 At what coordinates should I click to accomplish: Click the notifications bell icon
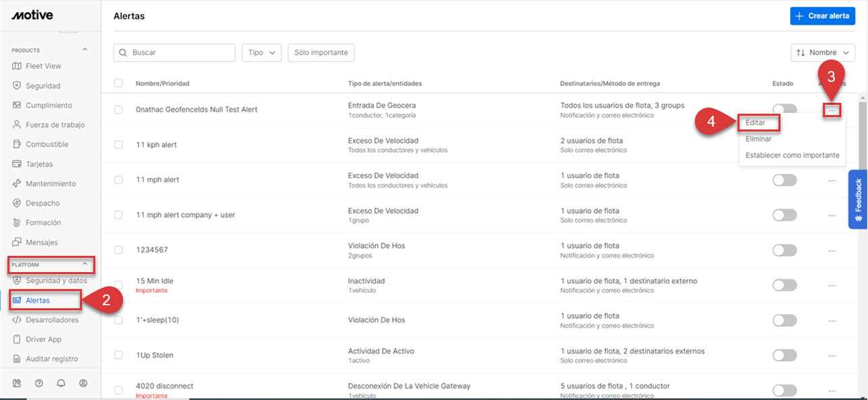click(61, 382)
